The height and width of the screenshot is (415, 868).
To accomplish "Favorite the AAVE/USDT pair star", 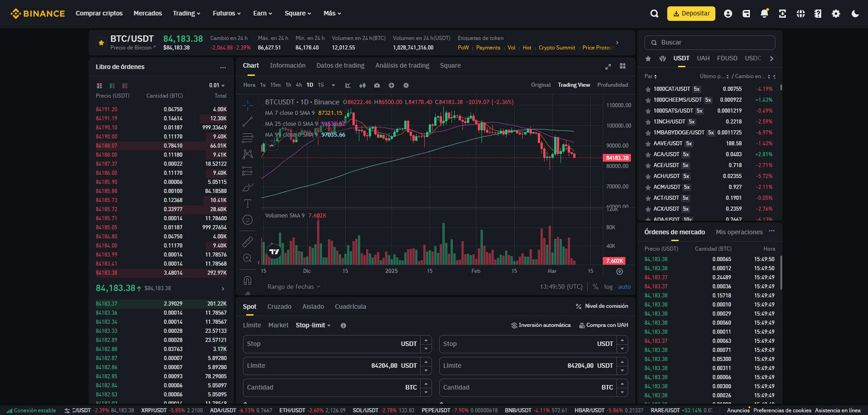I will [648, 143].
